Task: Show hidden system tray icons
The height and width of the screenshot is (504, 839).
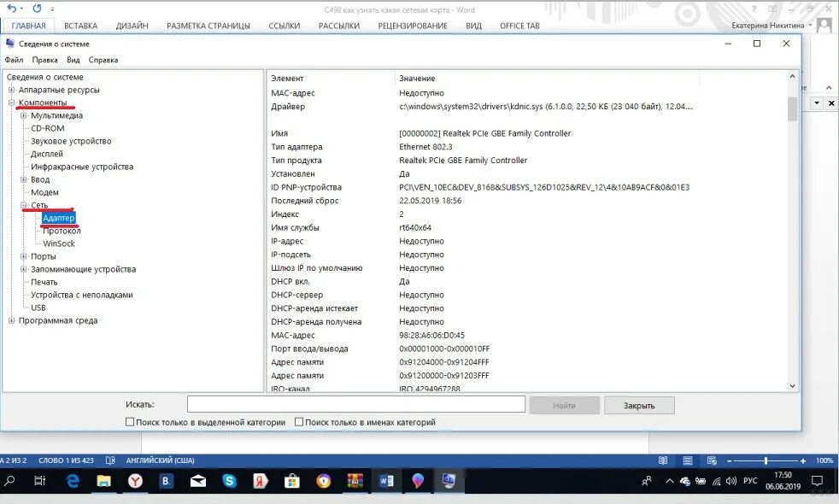Action: click(669, 481)
